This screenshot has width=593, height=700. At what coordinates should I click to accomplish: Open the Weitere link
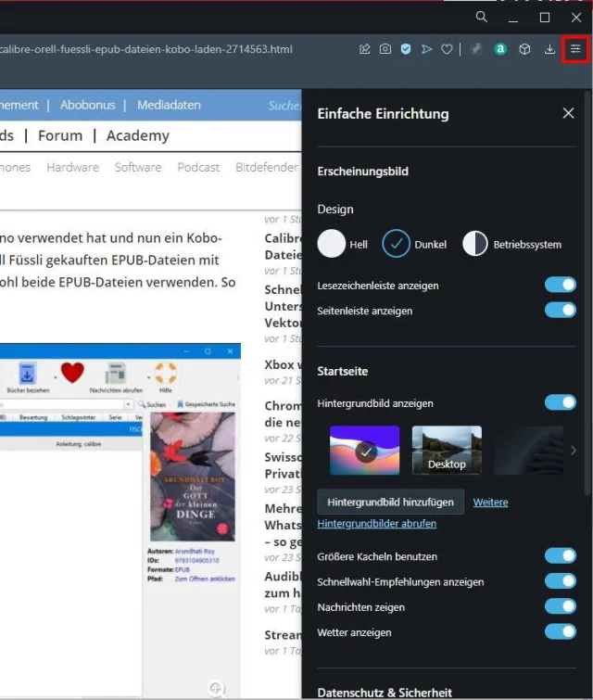[490, 503]
